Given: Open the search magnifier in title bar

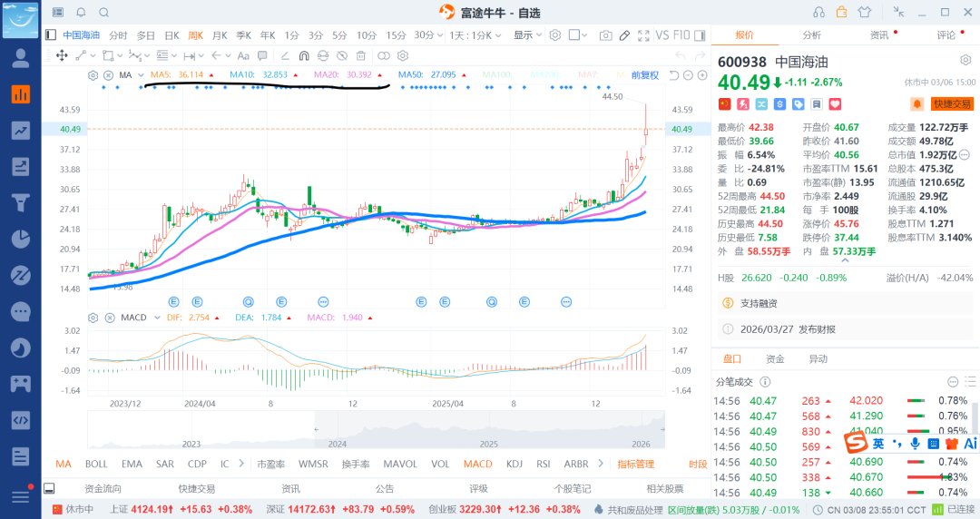Looking at the screenshot, I should (x=103, y=13).
